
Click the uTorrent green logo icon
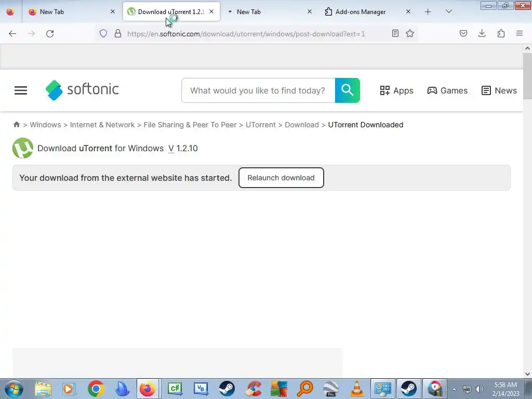23,148
